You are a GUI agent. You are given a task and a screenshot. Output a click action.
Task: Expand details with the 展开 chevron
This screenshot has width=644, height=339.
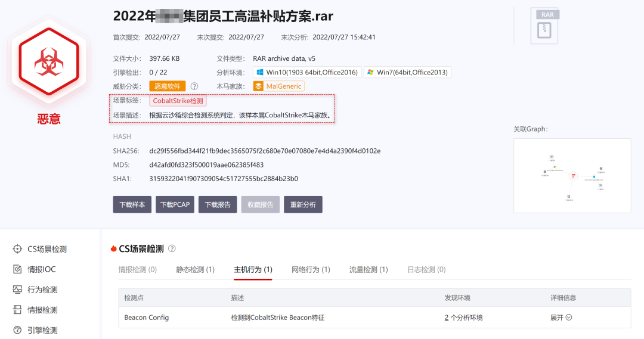[x=569, y=317]
